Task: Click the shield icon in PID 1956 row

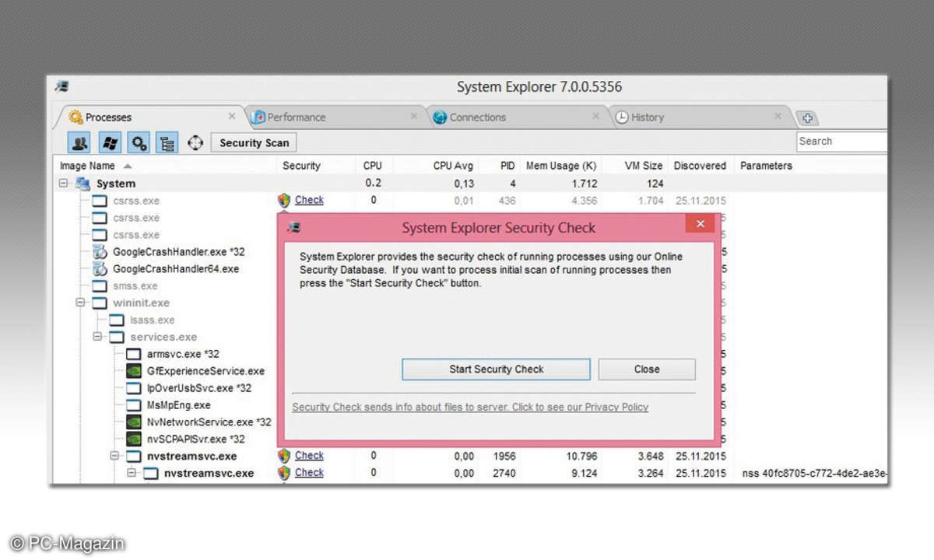Action: coord(284,456)
